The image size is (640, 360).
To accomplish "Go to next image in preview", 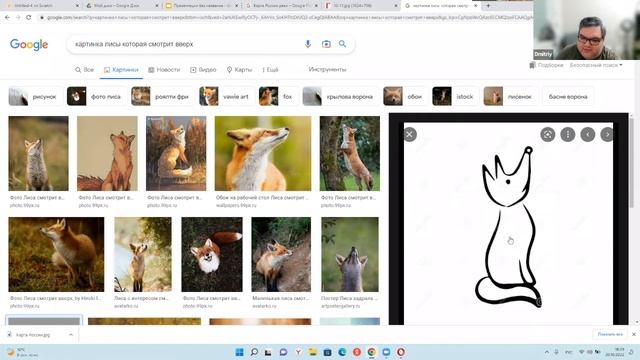I will pos(607,134).
